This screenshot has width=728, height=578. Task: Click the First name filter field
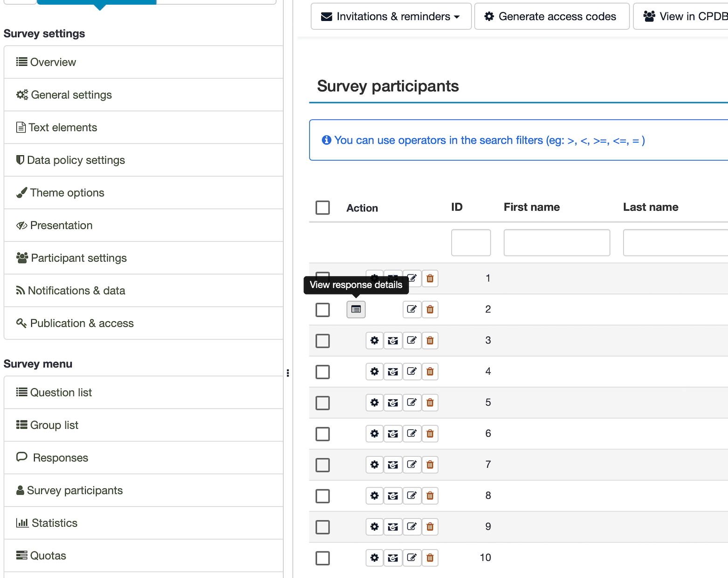pyautogui.click(x=556, y=243)
